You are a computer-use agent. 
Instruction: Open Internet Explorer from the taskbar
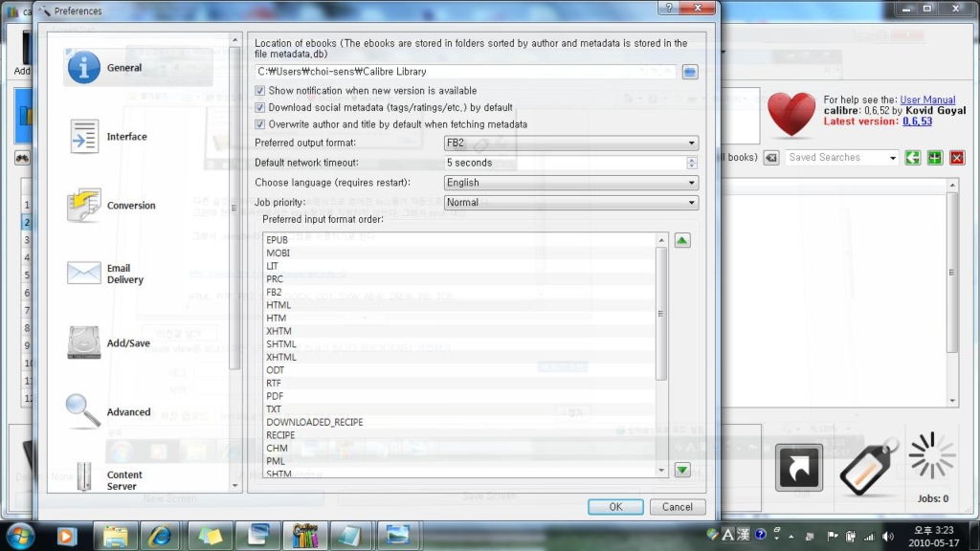click(161, 536)
